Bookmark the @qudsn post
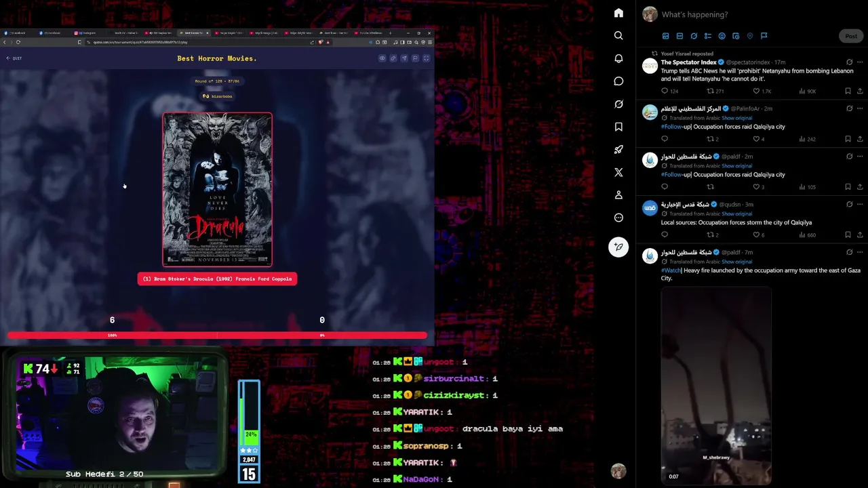868x488 pixels. 848,235
